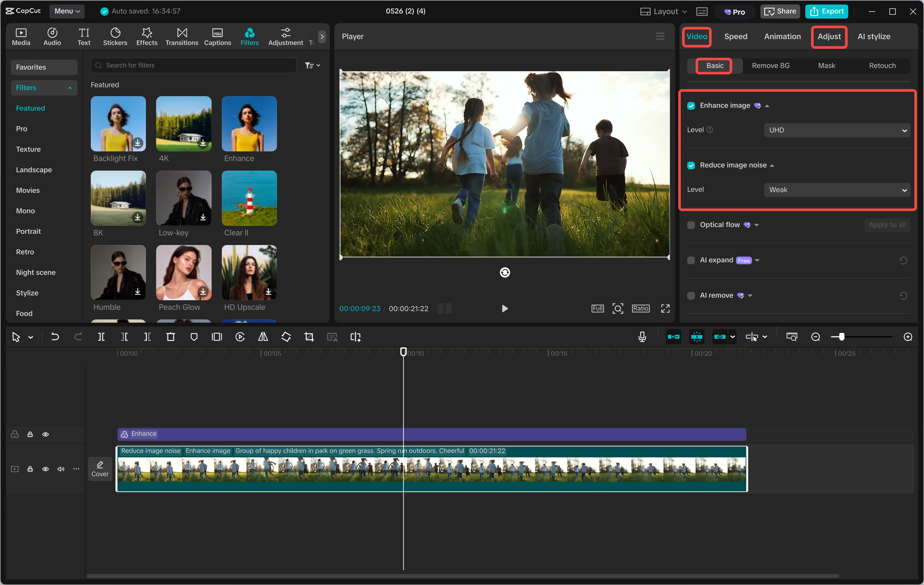Open the Stickers panel
The width and height of the screenshot is (924, 585).
tap(115, 36)
